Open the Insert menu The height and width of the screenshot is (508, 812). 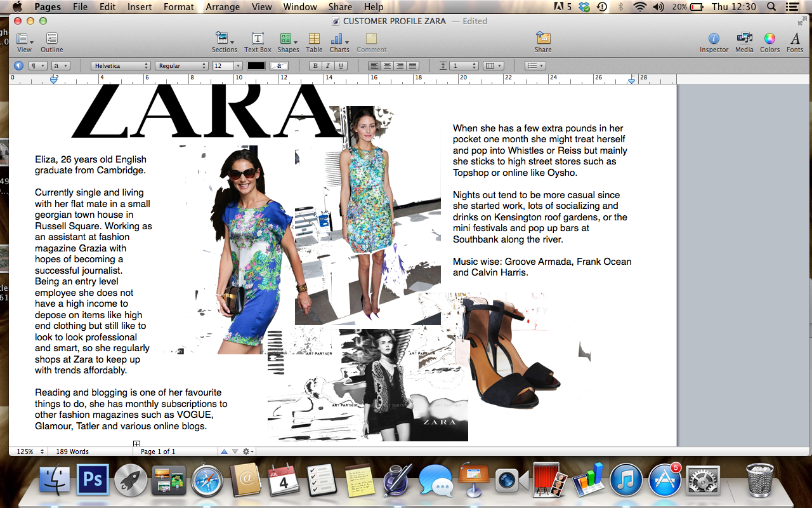tap(139, 7)
